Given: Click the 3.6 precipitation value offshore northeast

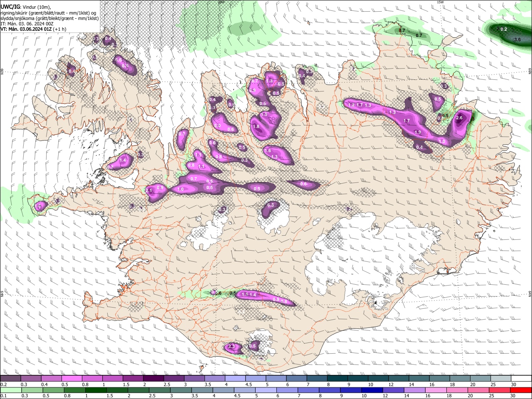Looking at the screenshot, I should coord(517,39).
